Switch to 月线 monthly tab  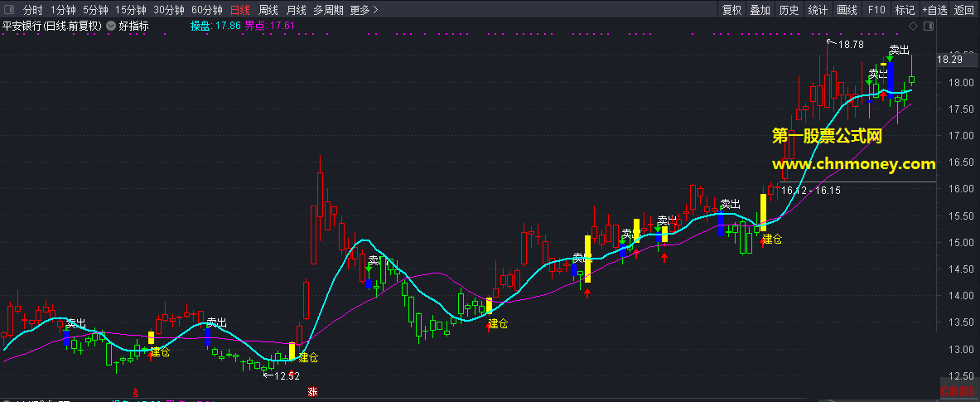[297, 10]
